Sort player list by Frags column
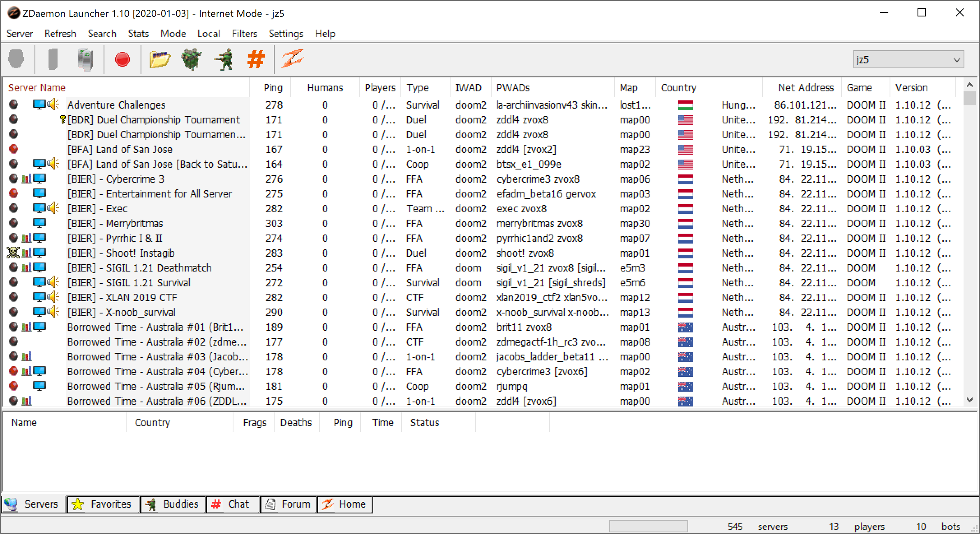The width and height of the screenshot is (980, 534). 254,423
